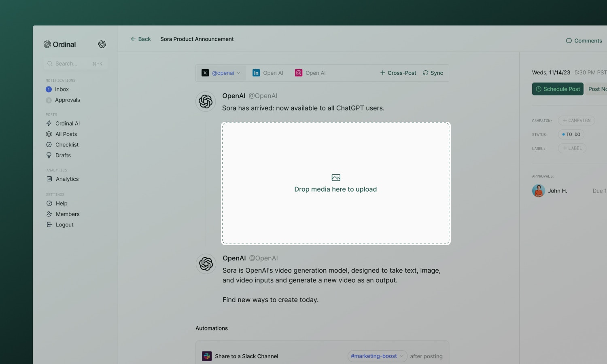This screenshot has height=364, width=607.
Task: Click John H. approver avatar
Action: [539, 190]
